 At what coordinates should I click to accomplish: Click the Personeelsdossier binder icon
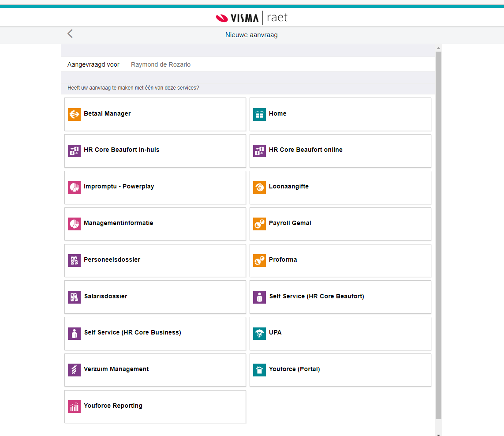[74, 261]
